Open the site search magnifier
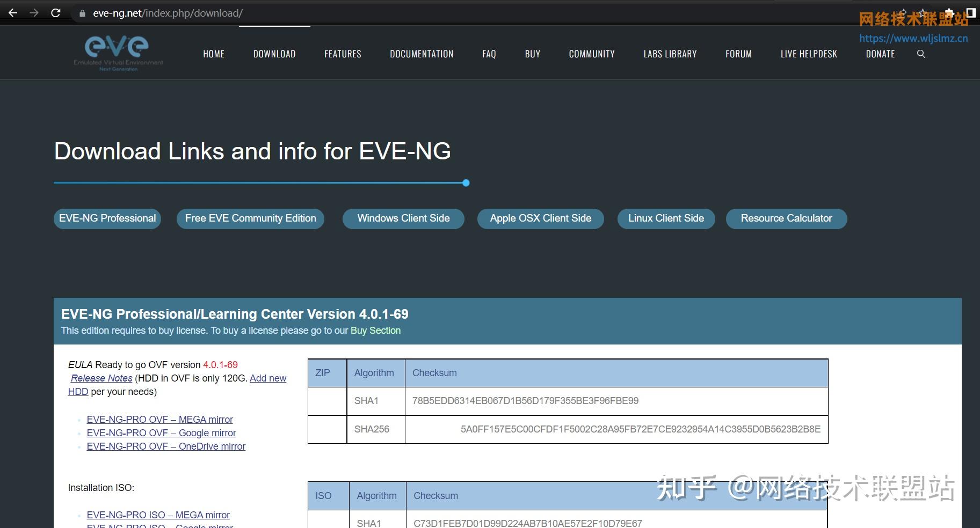The image size is (980, 528). pyautogui.click(x=921, y=54)
